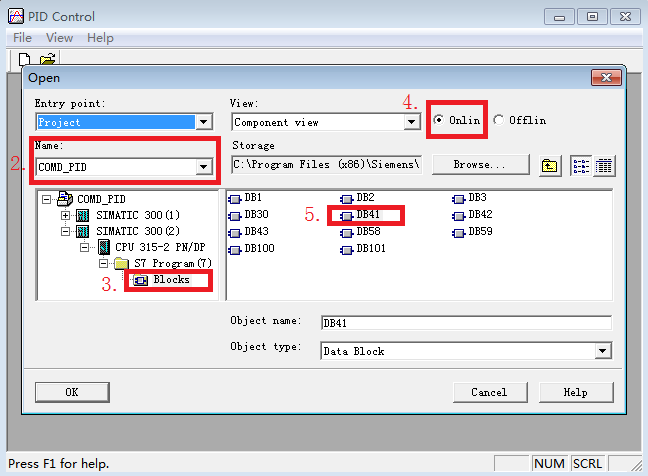Select the DB42 data block icon
Viewport: 648px width, 476px height.
click(x=458, y=216)
